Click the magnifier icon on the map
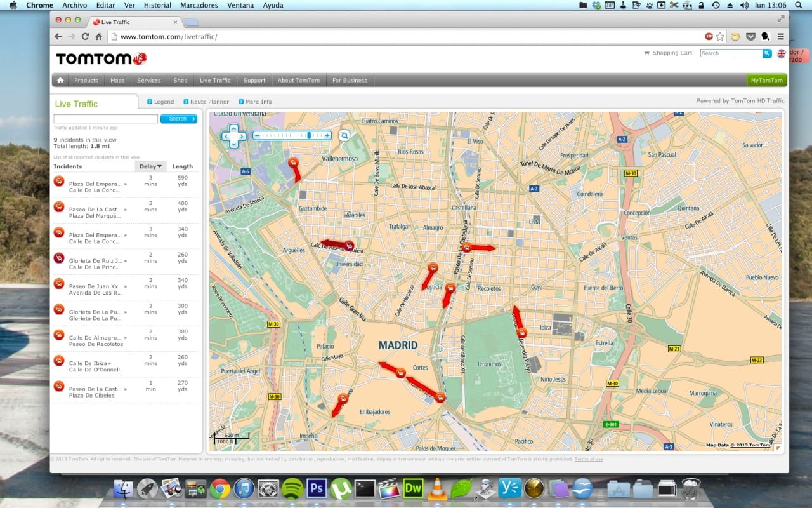812x508 pixels. point(344,135)
